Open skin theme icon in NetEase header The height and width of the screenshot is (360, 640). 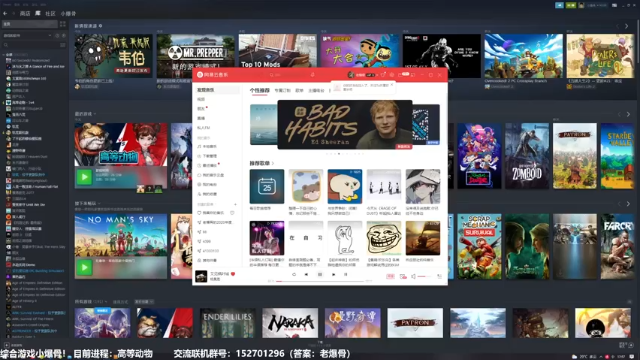click(x=383, y=75)
